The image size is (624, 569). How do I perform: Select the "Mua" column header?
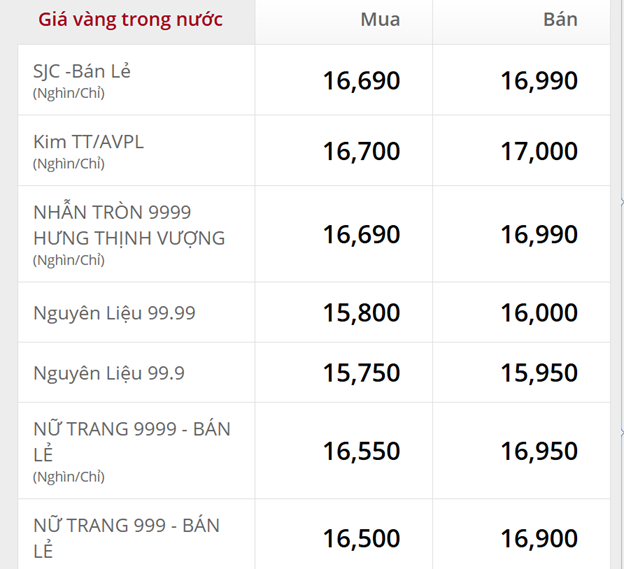[x=380, y=20]
